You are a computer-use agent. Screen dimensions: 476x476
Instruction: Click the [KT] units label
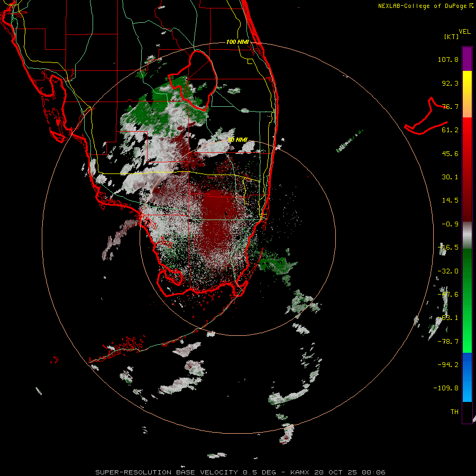point(451,36)
